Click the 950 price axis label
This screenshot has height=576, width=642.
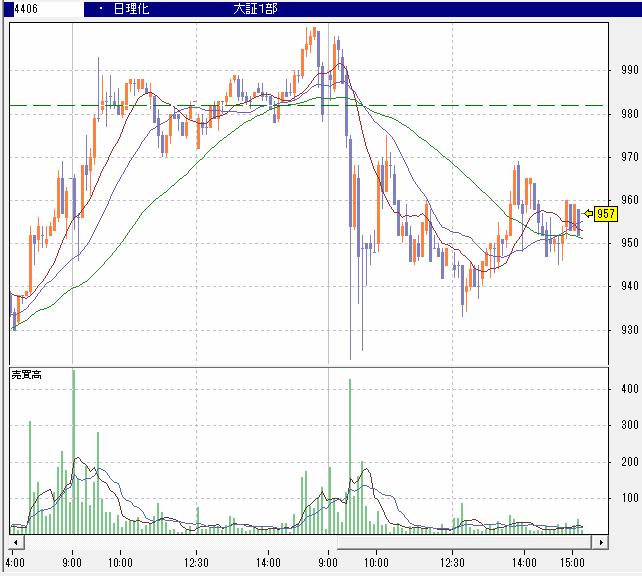629,243
